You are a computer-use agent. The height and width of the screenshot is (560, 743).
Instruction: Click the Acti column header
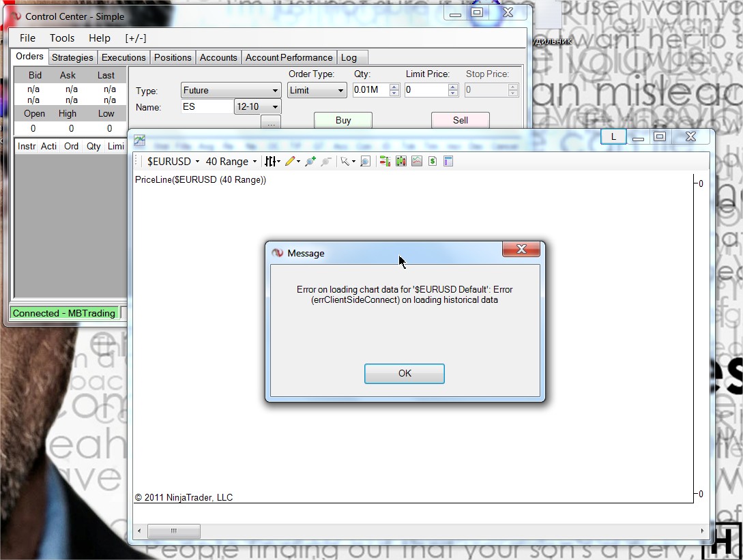click(x=49, y=147)
